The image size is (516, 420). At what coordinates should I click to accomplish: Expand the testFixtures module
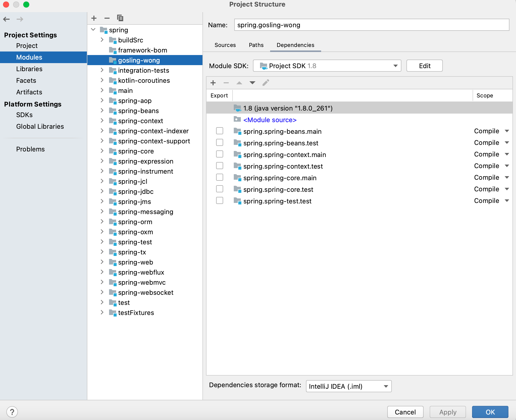[x=102, y=312]
